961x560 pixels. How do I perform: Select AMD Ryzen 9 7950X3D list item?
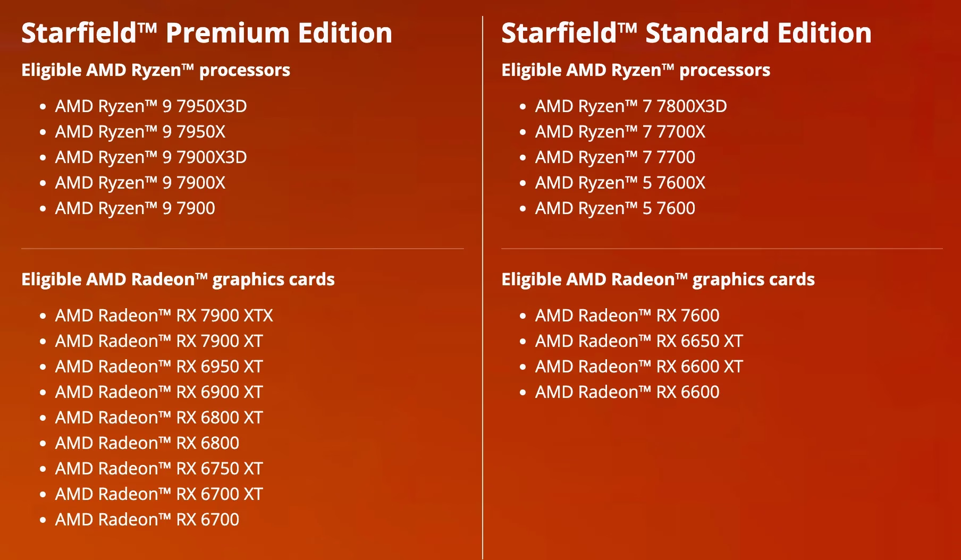pos(151,106)
